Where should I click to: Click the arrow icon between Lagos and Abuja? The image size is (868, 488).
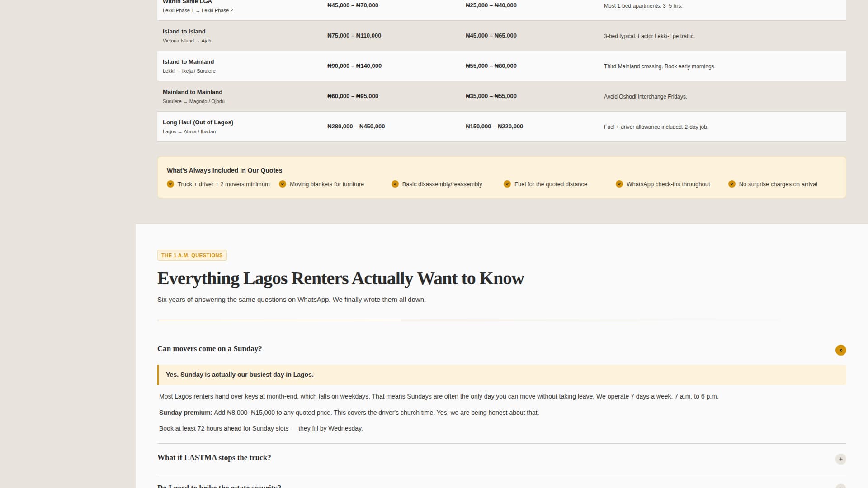pyautogui.click(x=180, y=131)
